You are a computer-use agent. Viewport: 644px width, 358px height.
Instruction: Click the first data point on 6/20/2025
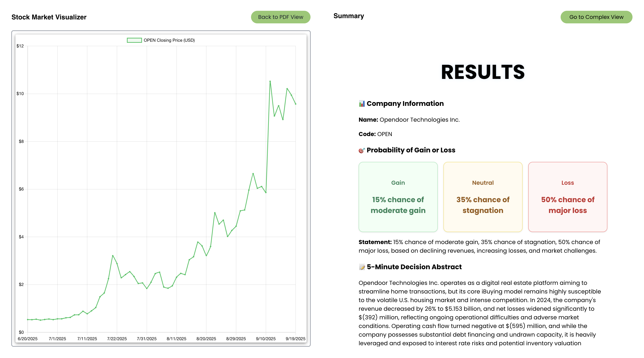coord(28,320)
